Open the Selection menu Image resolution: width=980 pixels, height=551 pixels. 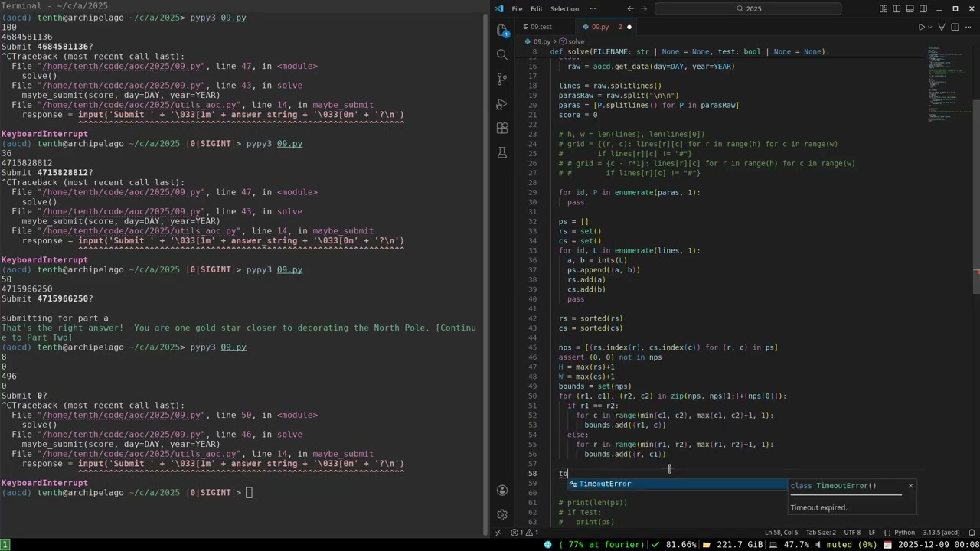tap(564, 8)
